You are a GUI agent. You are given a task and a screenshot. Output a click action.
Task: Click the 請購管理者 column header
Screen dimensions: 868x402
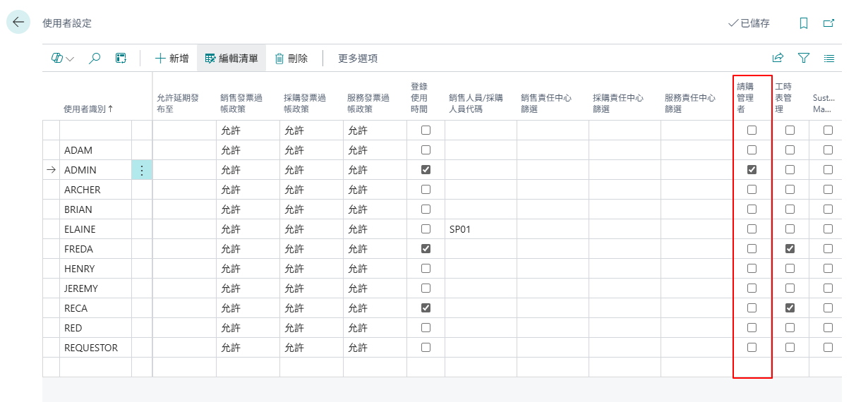click(x=746, y=98)
